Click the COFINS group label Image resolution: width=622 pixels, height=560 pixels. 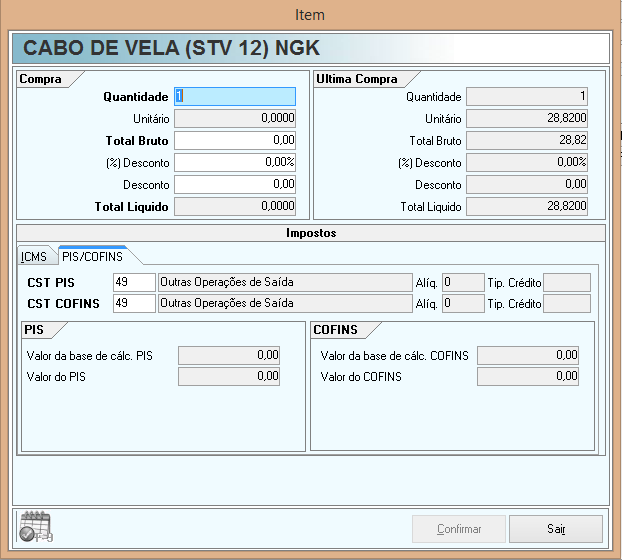[x=335, y=330]
